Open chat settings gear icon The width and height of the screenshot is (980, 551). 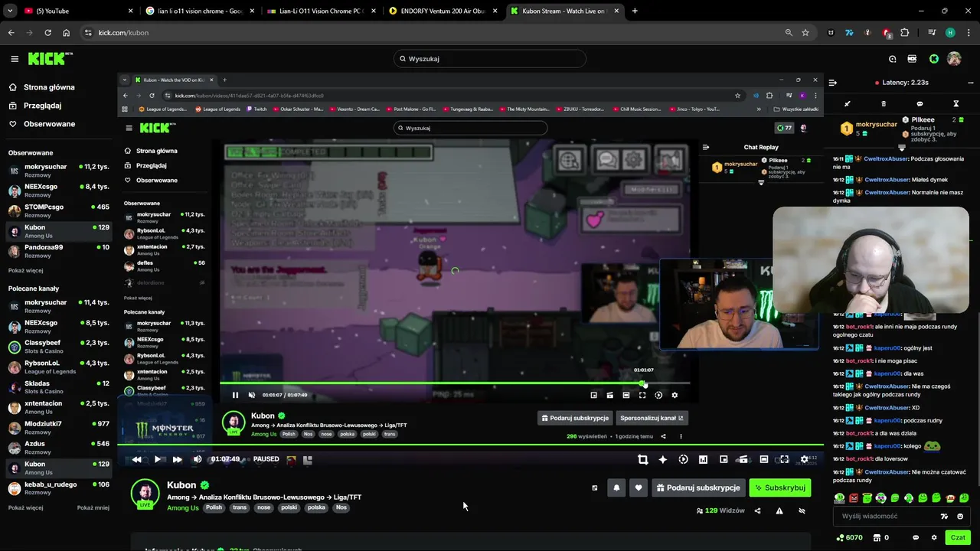[x=934, y=537]
